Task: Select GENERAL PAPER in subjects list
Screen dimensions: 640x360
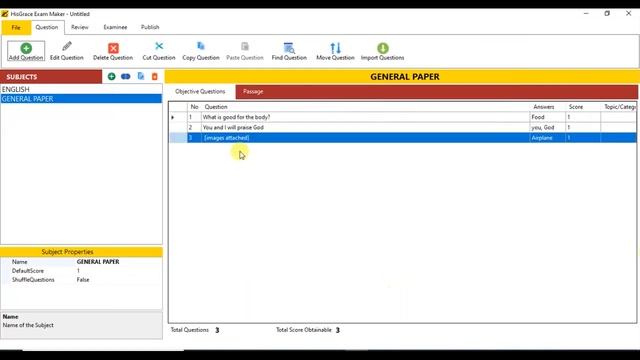Action: pyautogui.click(x=81, y=99)
